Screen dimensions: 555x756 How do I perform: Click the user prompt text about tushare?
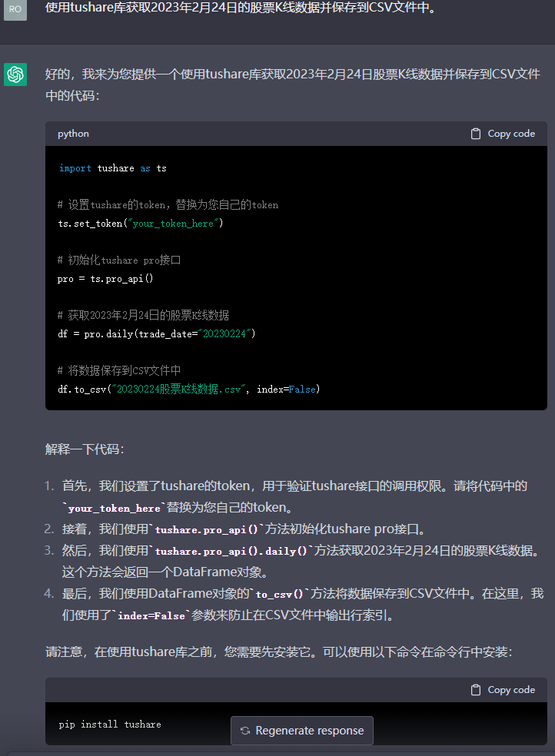click(x=241, y=8)
